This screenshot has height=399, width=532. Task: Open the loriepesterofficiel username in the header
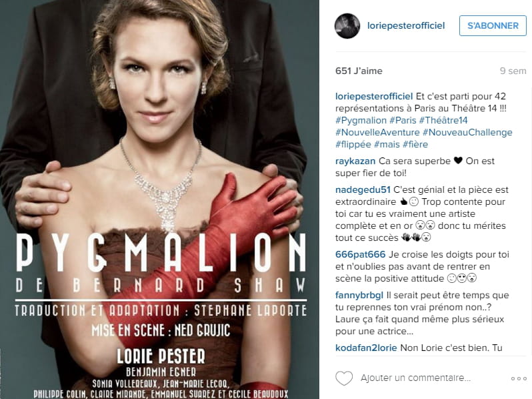tap(406, 26)
